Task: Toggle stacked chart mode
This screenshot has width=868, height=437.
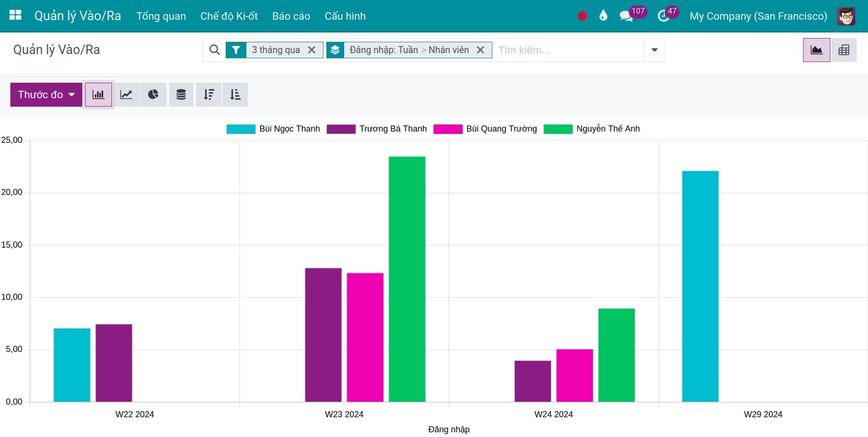Action: [181, 94]
